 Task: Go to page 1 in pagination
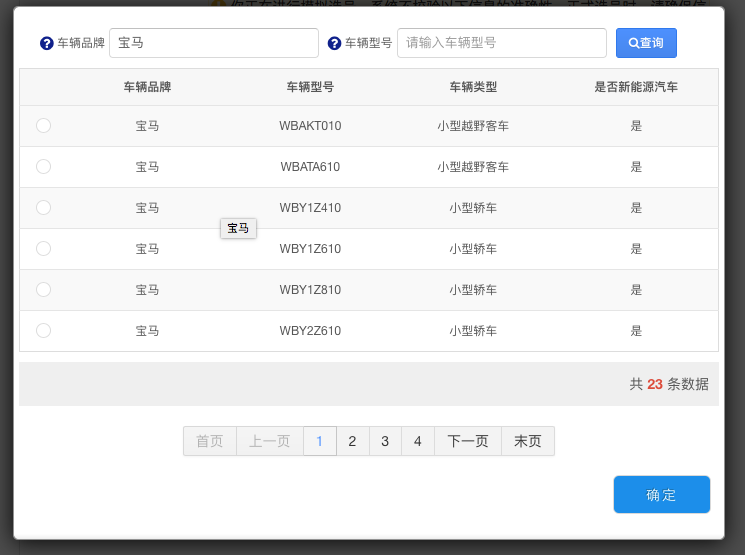pos(320,441)
